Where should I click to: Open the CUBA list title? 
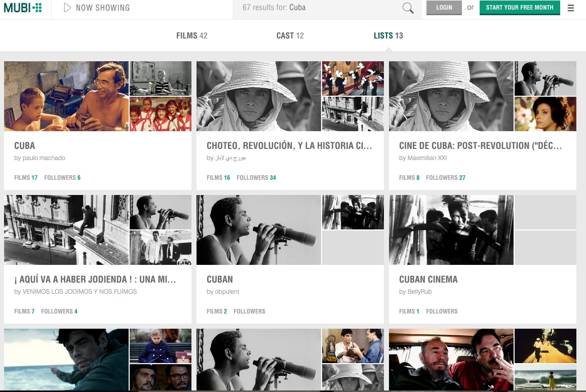[25, 146]
